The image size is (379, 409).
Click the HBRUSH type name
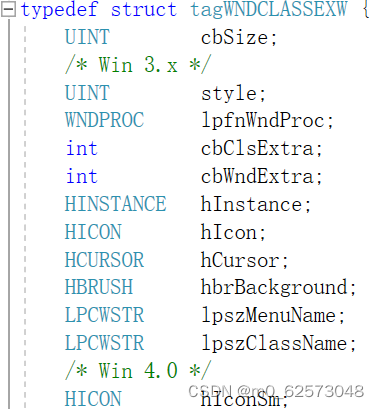click(99, 287)
